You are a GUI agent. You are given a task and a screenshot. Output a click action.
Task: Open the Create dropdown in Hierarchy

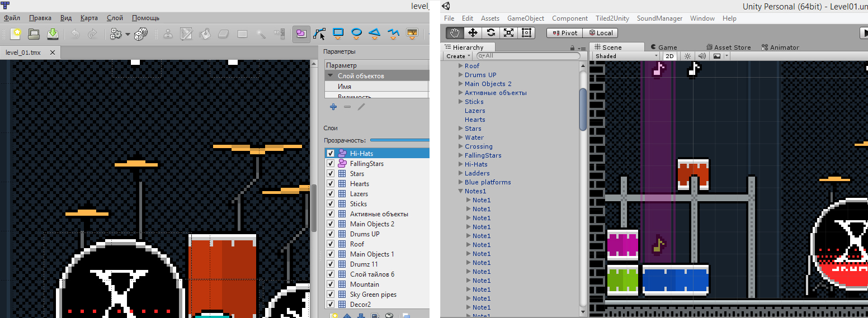click(x=458, y=56)
